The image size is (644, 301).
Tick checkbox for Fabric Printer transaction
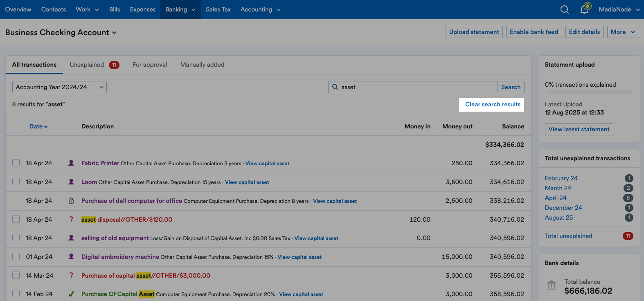pyautogui.click(x=16, y=163)
